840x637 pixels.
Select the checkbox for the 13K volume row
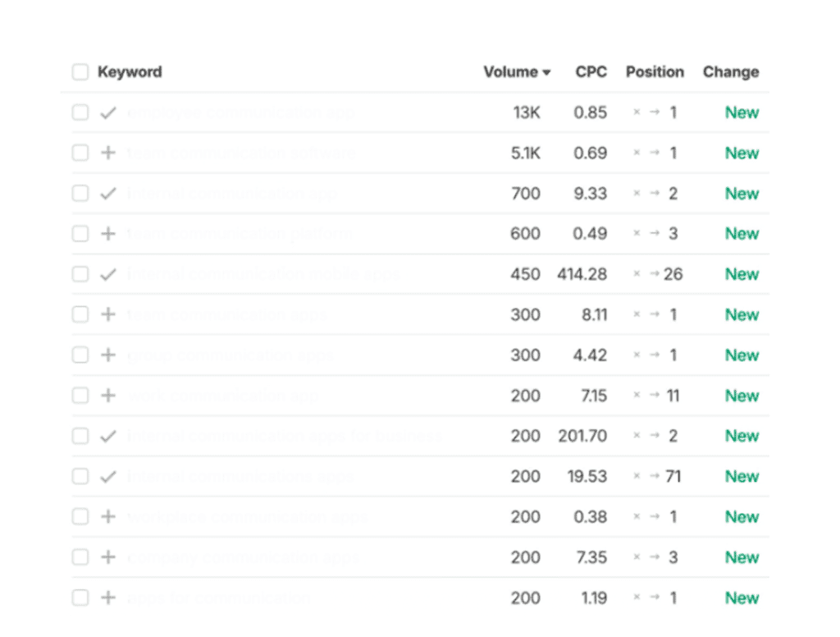tap(80, 112)
